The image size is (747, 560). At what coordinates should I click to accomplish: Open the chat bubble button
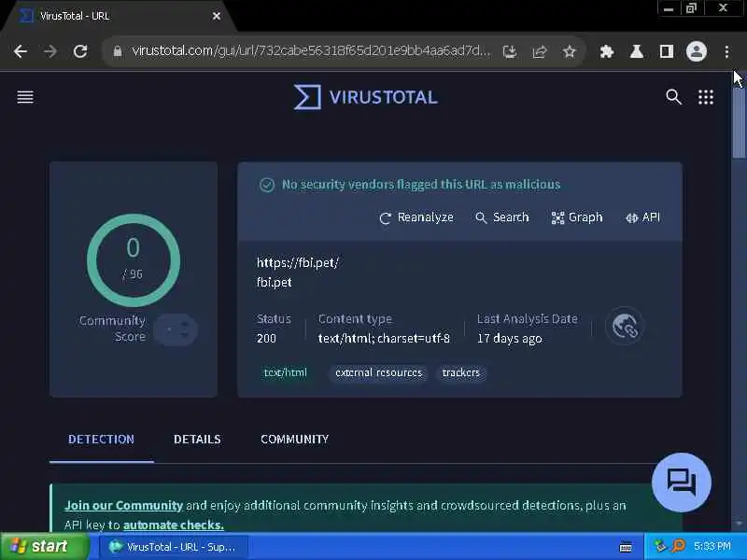point(682,482)
